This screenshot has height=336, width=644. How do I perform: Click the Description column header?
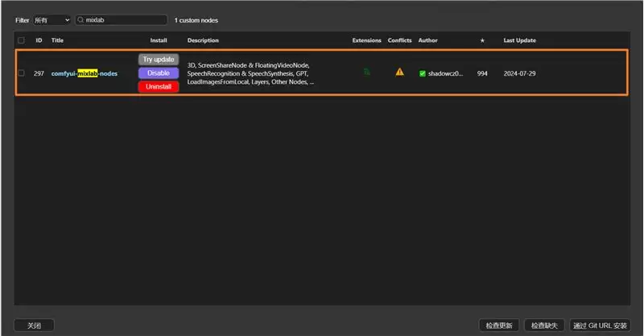coord(203,40)
